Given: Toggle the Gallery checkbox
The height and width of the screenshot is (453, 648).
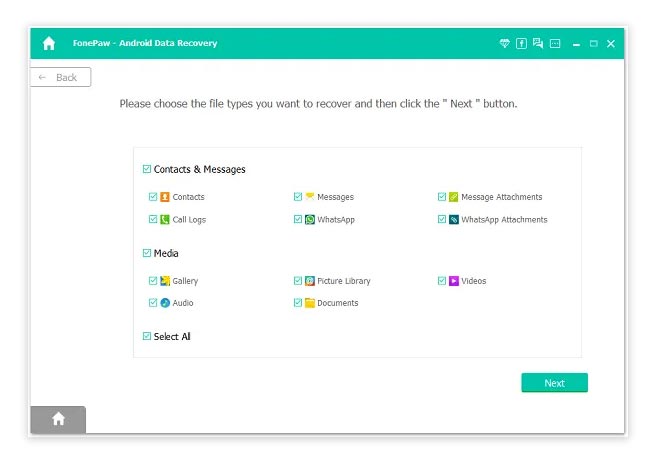Looking at the screenshot, I should click(153, 281).
